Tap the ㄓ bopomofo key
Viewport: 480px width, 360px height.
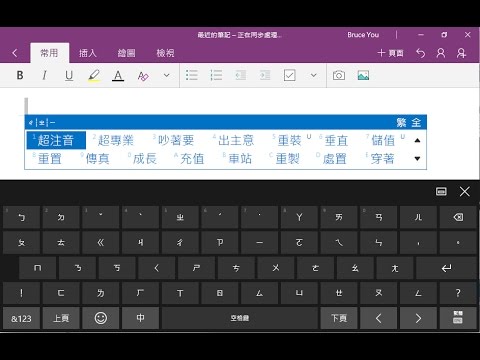[x=180, y=217]
